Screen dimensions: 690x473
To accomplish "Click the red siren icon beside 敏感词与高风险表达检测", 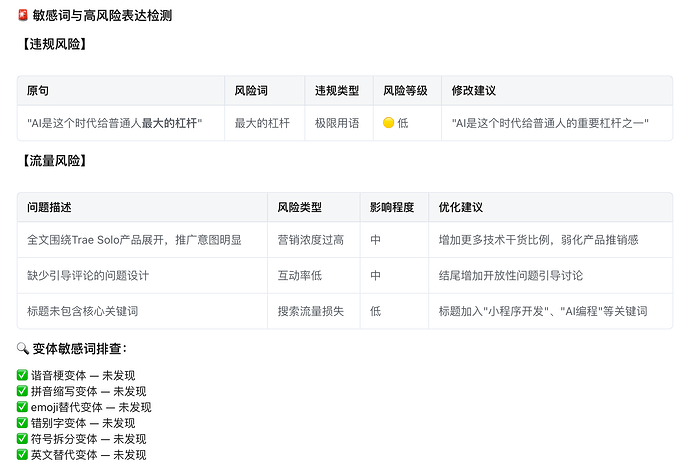I will point(23,15).
